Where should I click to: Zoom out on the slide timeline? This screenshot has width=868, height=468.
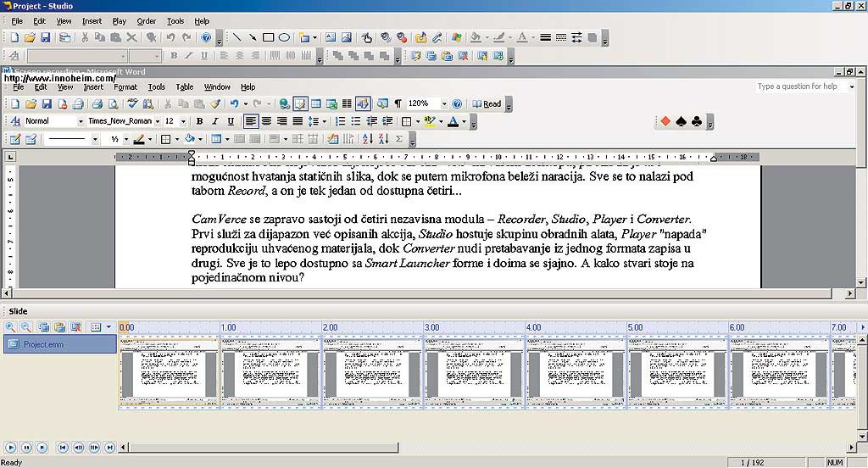click(25, 327)
